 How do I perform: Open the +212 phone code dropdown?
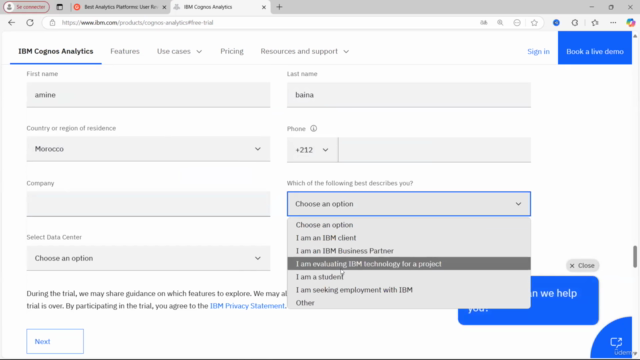click(x=312, y=150)
